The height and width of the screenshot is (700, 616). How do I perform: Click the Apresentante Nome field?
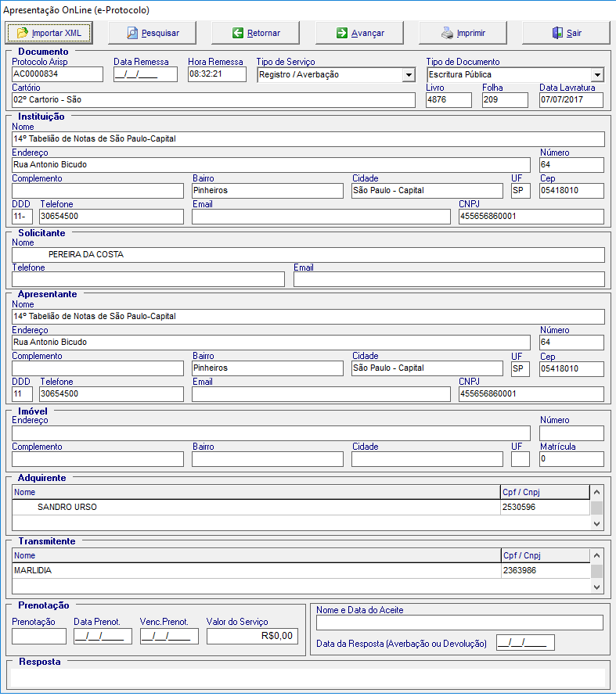[308, 317]
